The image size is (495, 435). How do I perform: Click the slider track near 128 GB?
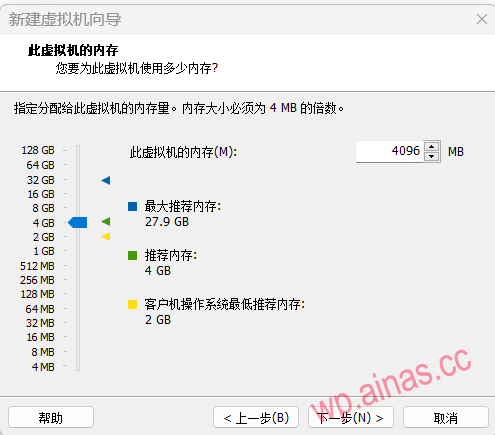(x=78, y=150)
